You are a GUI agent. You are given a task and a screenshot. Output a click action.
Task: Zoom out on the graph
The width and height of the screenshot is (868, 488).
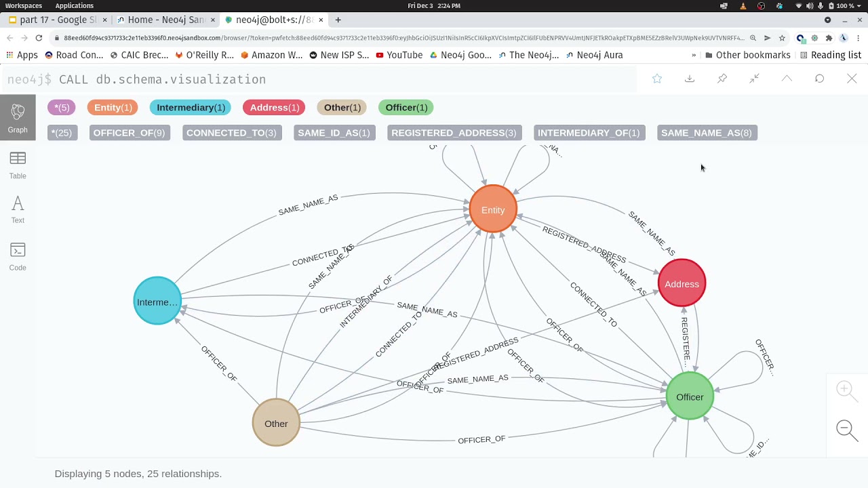tap(846, 429)
